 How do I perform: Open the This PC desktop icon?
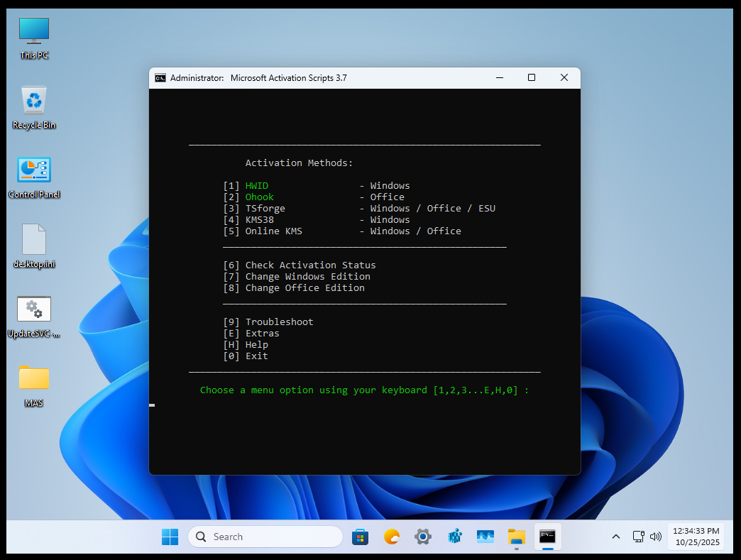point(34,39)
